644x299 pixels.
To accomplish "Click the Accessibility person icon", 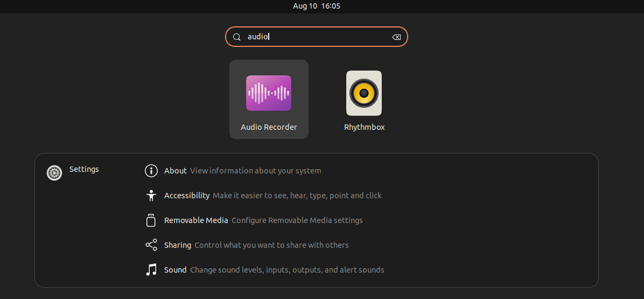I will (x=151, y=196).
